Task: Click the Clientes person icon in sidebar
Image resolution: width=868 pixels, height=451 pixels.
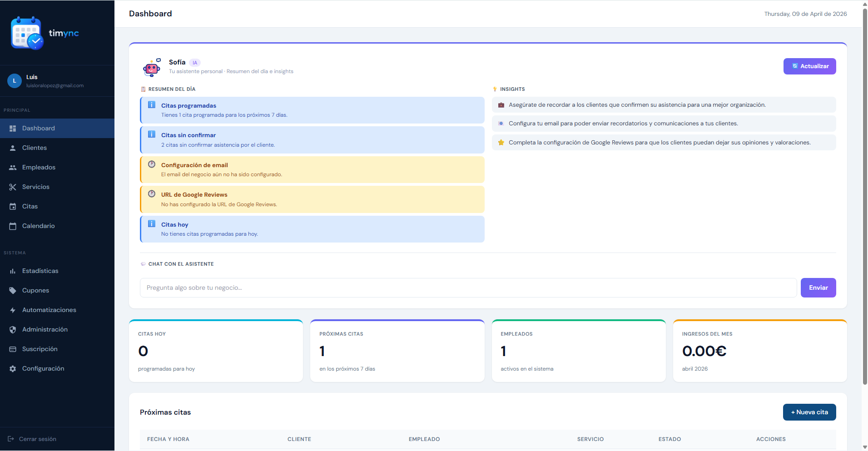Action: pos(13,148)
